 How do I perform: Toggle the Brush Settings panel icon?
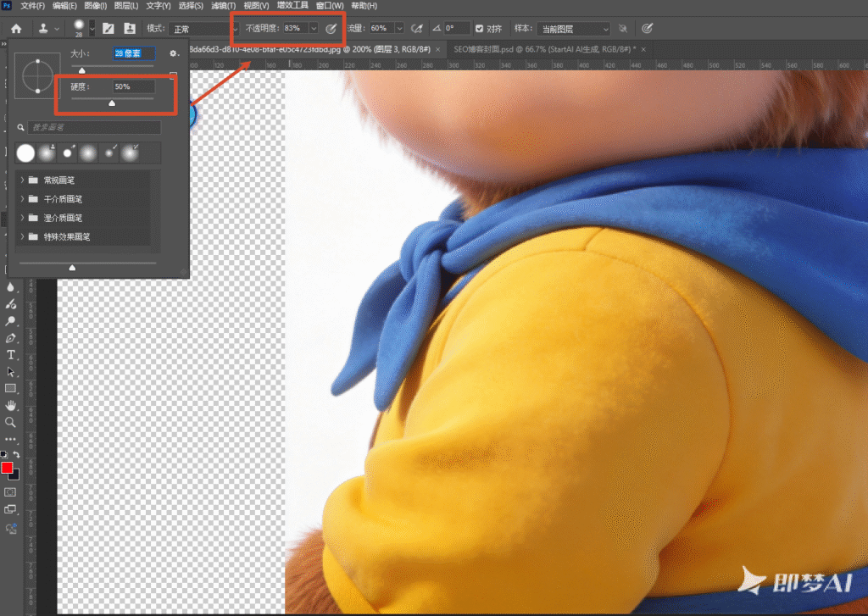pyautogui.click(x=108, y=28)
